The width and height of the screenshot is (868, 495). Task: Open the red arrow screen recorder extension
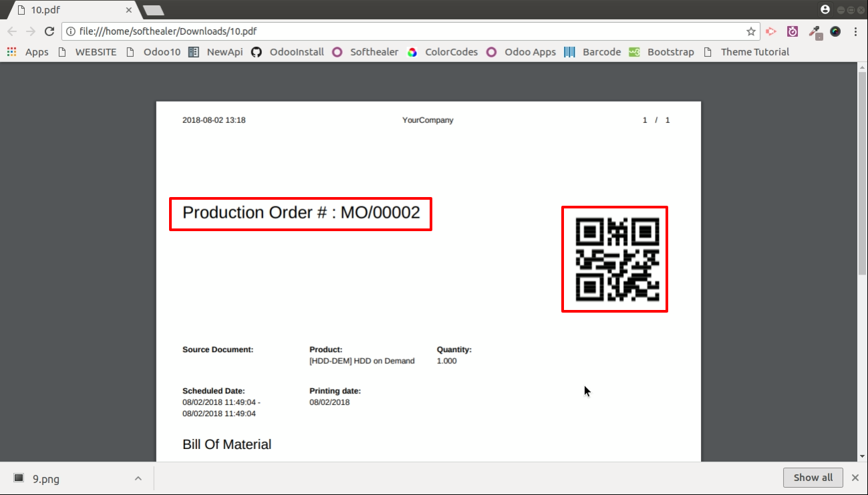pos(771,31)
